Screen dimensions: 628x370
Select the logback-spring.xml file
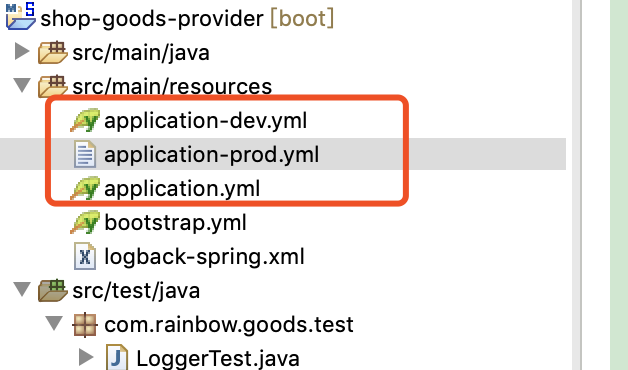[x=204, y=257]
